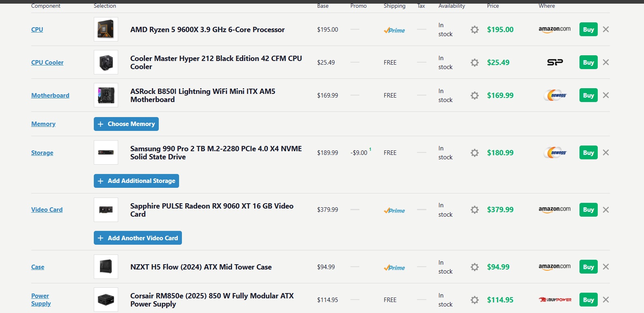This screenshot has height=313, width=644.
Task: Open NZXT H5 Flow (2024) product name
Action: [x=201, y=267]
